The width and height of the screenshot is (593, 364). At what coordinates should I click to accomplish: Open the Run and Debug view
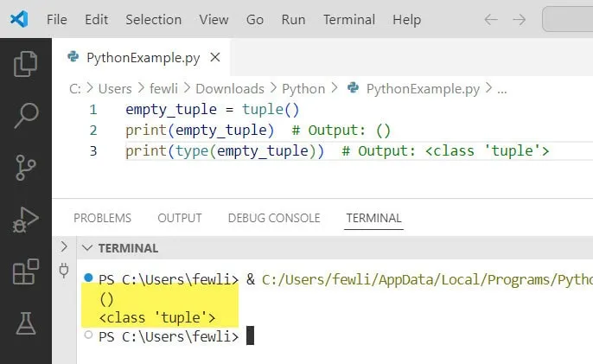pyautogui.click(x=26, y=220)
